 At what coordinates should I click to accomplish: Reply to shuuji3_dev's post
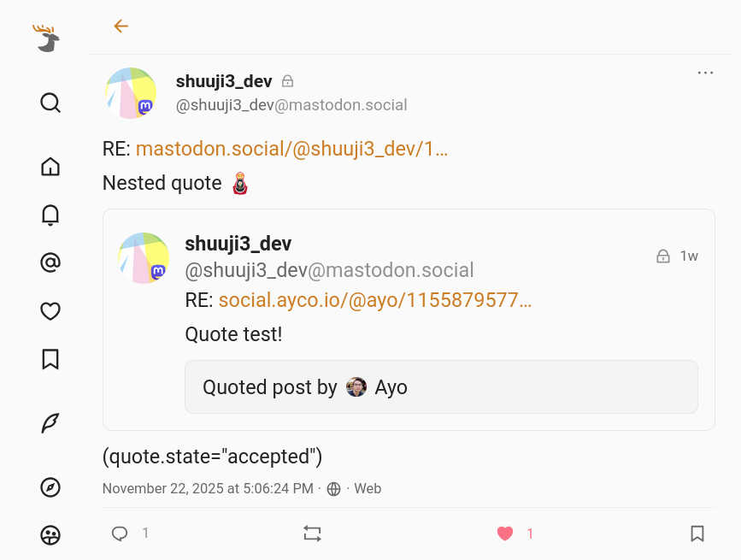120,533
